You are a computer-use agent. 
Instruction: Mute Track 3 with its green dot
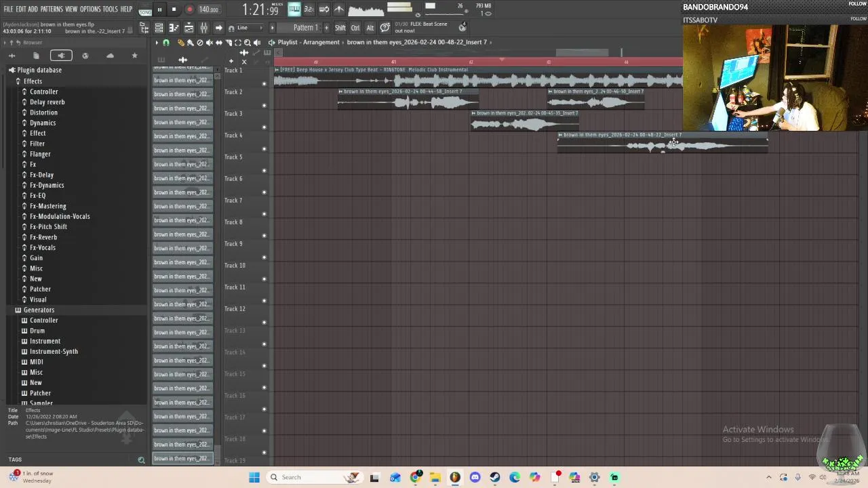click(264, 127)
